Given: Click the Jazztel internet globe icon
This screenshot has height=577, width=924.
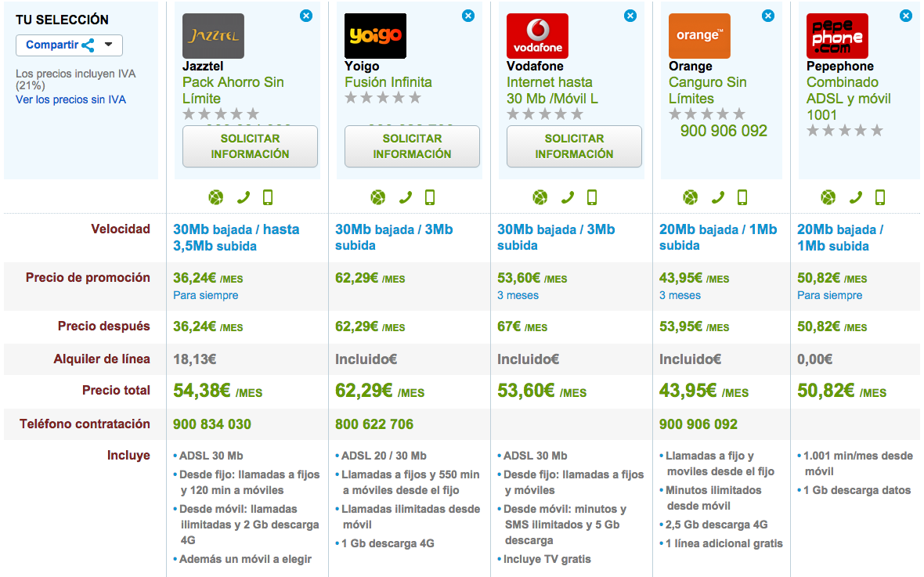Looking at the screenshot, I should pos(216,197).
